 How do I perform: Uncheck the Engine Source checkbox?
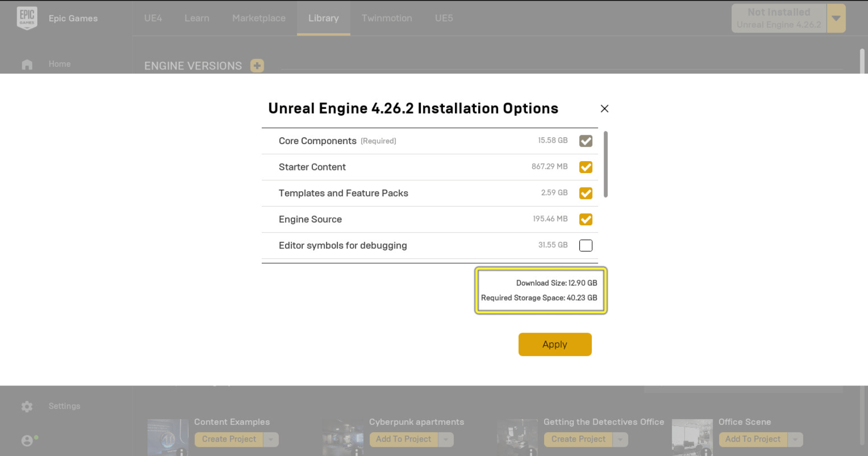click(586, 219)
